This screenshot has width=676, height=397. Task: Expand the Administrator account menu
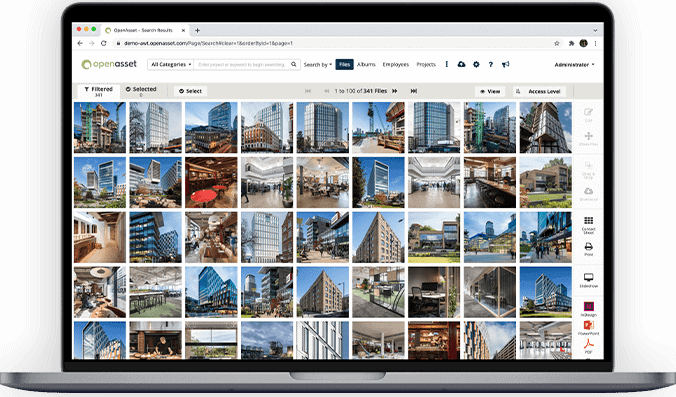[574, 65]
